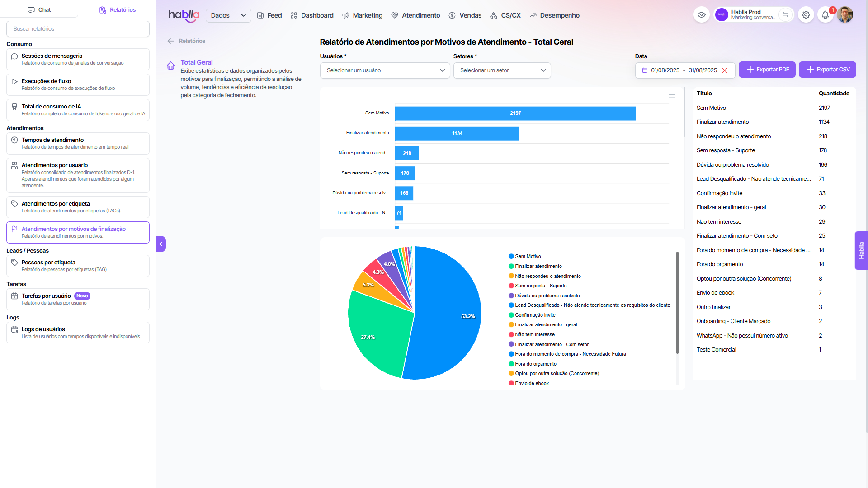This screenshot has height=488, width=868.
Task: Toggle Finalizar atendimento series in pie legend
Action: coord(538,266)
